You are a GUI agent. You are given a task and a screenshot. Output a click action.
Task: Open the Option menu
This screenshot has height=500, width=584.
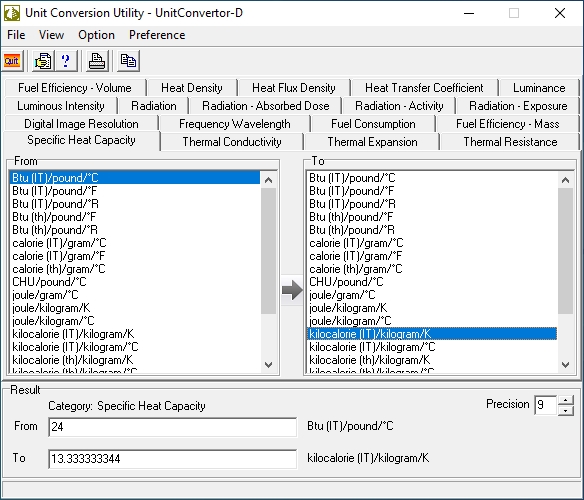point(96,35)
